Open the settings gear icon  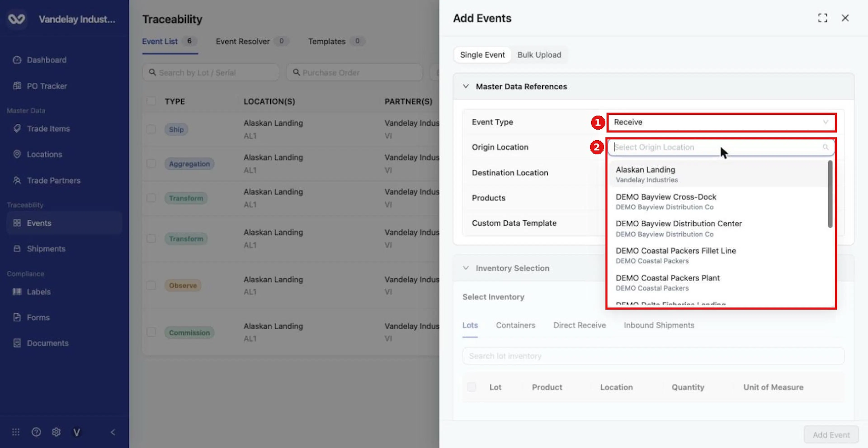click(x=56, y=432)
